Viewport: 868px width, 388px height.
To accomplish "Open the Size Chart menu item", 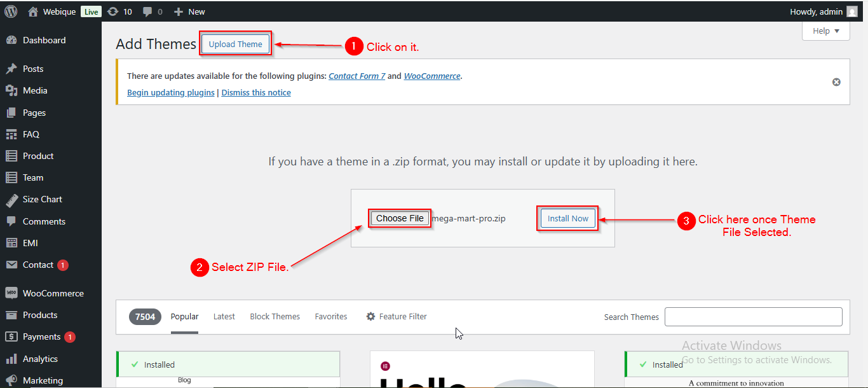I will pyautogui.click(x=42, y=199).
